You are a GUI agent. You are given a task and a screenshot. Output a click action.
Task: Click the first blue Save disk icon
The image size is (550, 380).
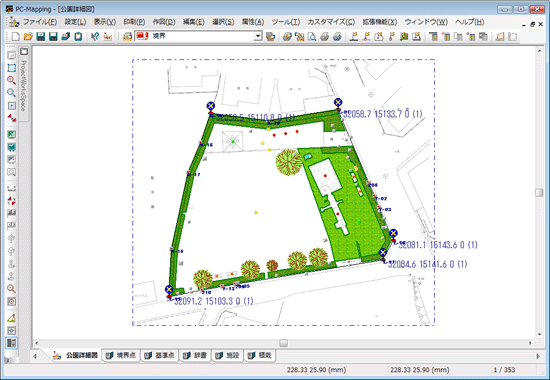(41, 36)
